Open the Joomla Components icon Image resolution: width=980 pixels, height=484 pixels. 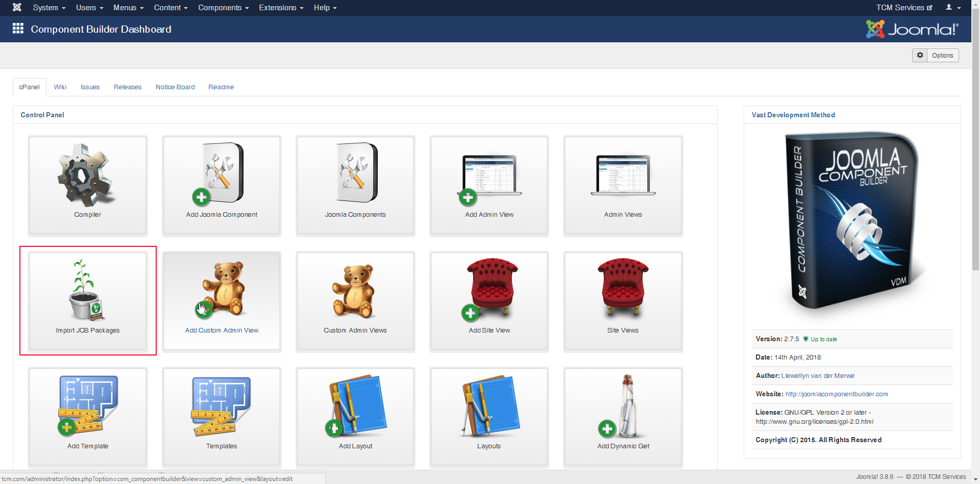356,172
